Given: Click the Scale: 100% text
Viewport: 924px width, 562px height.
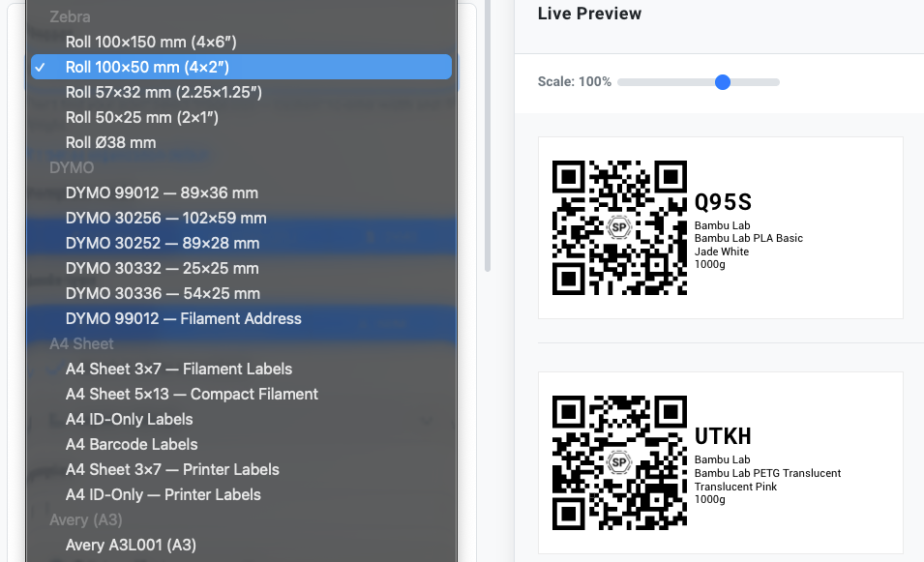Looking at the screenshot, I should [x=575, y=81].
